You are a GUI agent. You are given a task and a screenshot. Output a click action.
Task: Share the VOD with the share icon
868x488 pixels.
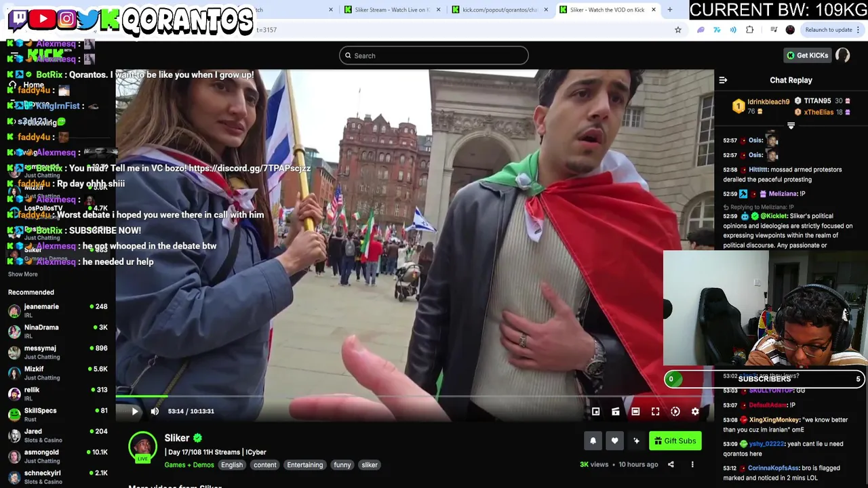point(671,464)
